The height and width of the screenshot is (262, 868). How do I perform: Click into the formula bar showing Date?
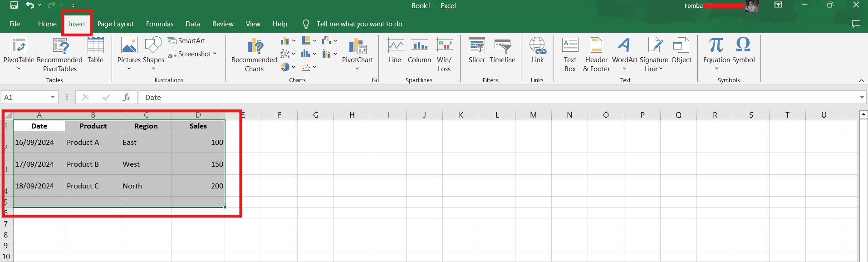498,97
